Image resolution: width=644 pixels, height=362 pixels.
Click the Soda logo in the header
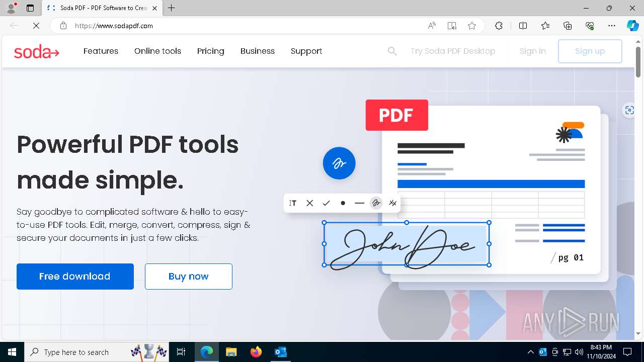(x=37, y=51)
